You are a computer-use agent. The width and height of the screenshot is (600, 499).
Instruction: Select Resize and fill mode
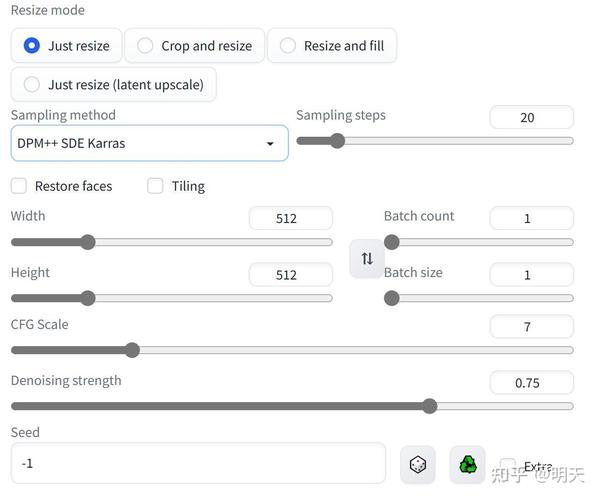tap(289, 46)
